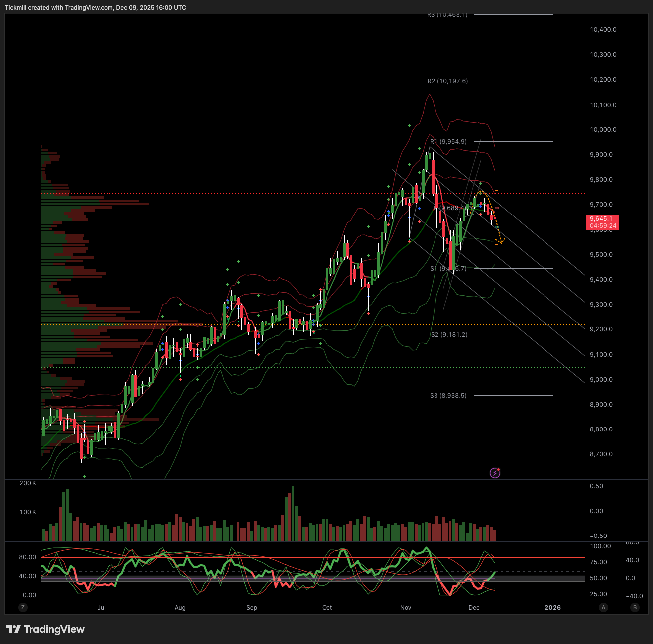Toggle the A auto-scale button

click(603, 607)
